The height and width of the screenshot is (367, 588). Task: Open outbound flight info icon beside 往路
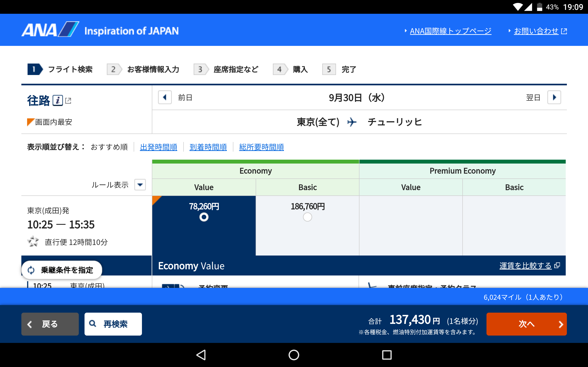coord(58,100)
